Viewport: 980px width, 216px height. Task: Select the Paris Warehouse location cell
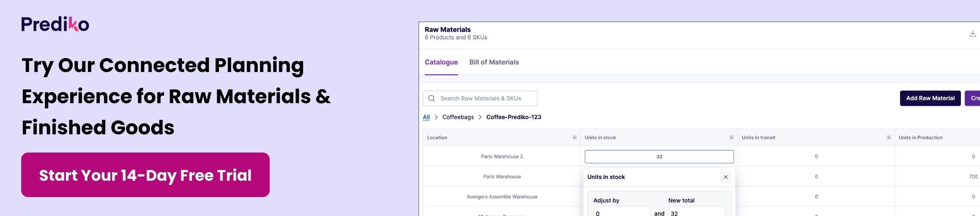[x=502, y=176]
